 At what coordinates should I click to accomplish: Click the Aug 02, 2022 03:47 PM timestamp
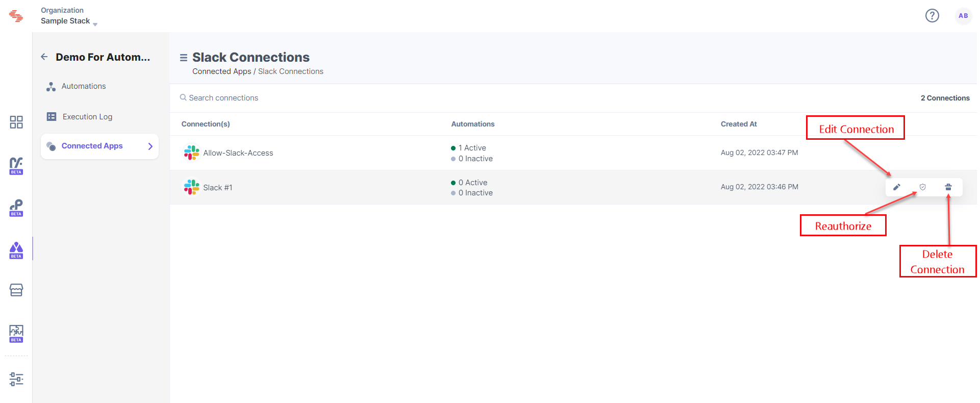pos(759,153)
